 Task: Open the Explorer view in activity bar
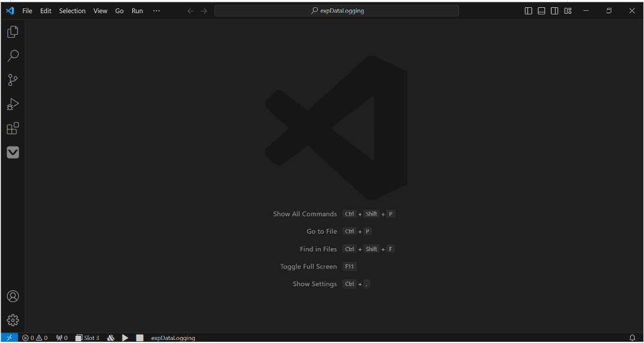point(13,32)
